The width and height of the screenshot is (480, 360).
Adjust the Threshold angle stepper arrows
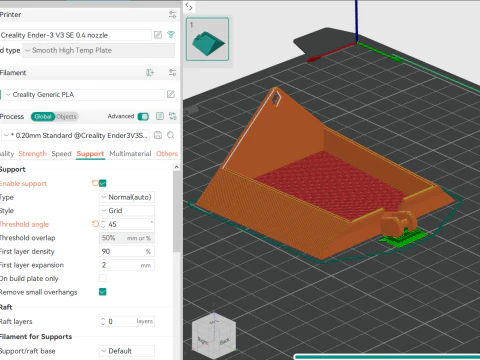(103, 224)
